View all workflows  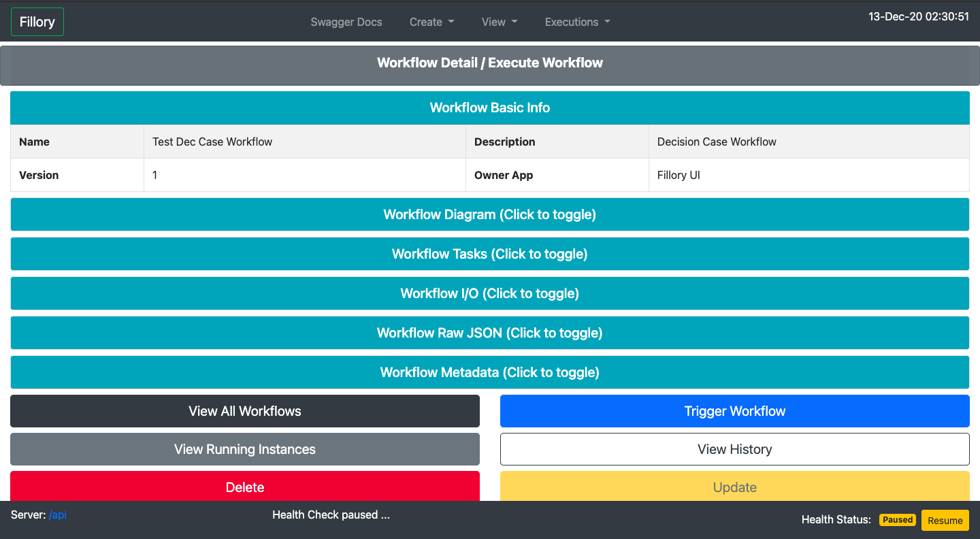[244, 411]
